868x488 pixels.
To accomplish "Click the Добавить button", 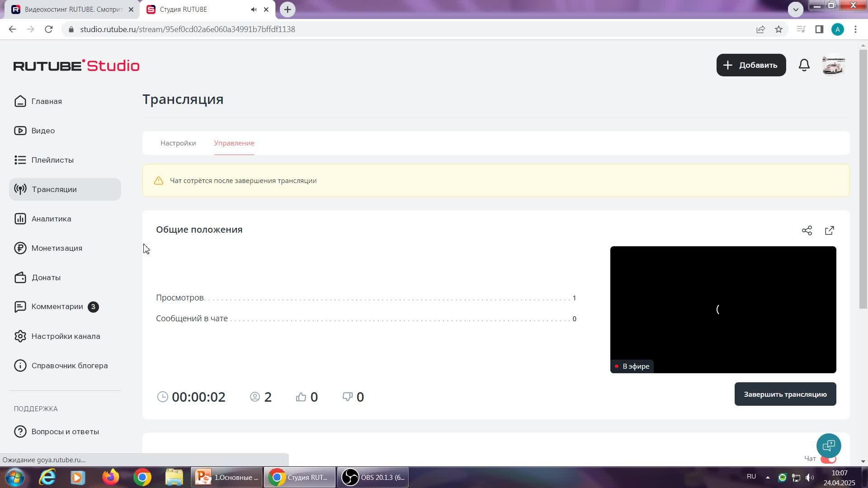I will [x=751, y=65].
